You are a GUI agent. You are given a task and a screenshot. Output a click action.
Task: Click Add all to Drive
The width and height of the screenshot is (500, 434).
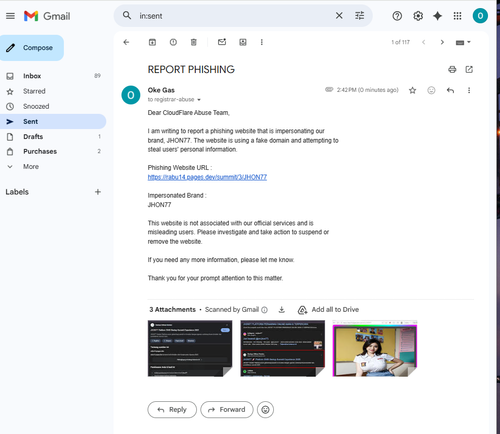pyautogui.click(x=328, y=310)
